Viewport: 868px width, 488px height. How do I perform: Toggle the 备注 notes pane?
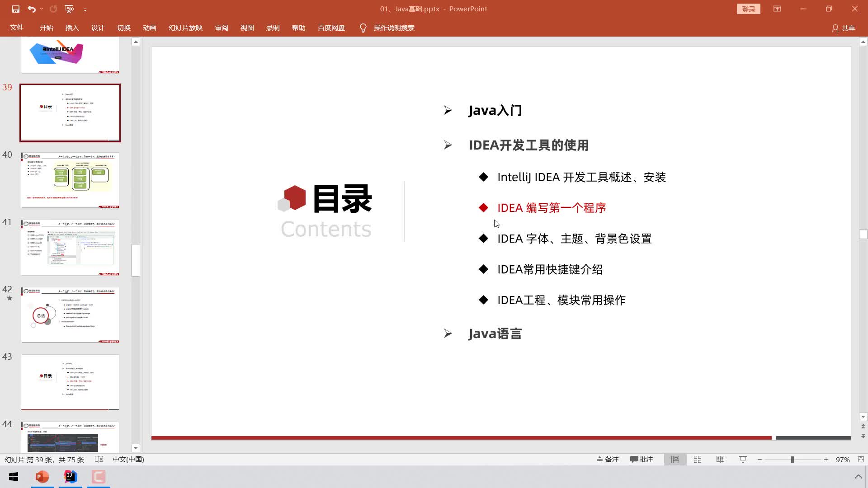(607, 460)
